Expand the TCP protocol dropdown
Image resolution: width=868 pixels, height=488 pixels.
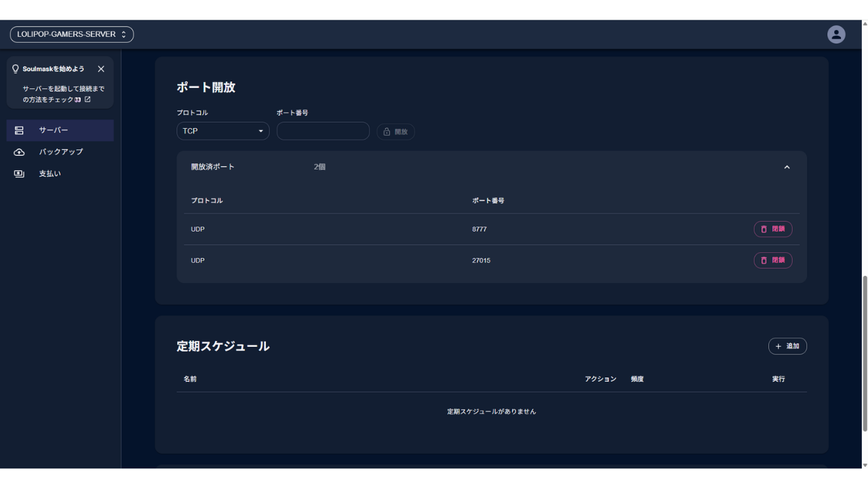(223, 131)
